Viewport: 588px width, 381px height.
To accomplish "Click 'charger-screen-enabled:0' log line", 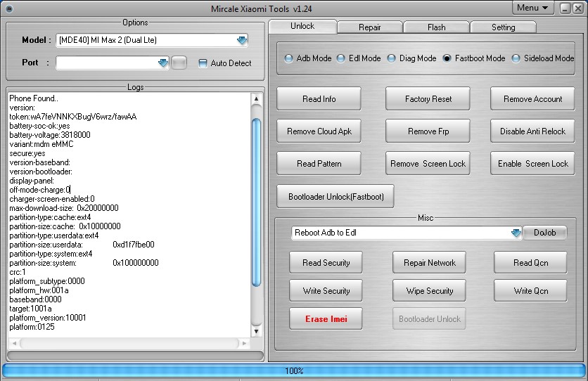I will coord(52,199).
